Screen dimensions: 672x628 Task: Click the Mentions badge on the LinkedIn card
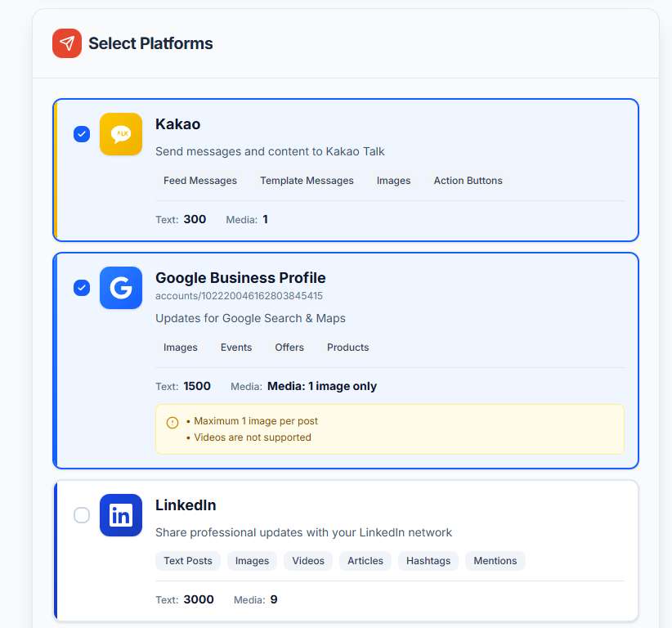pyautogui.click(x=495, y=560)
